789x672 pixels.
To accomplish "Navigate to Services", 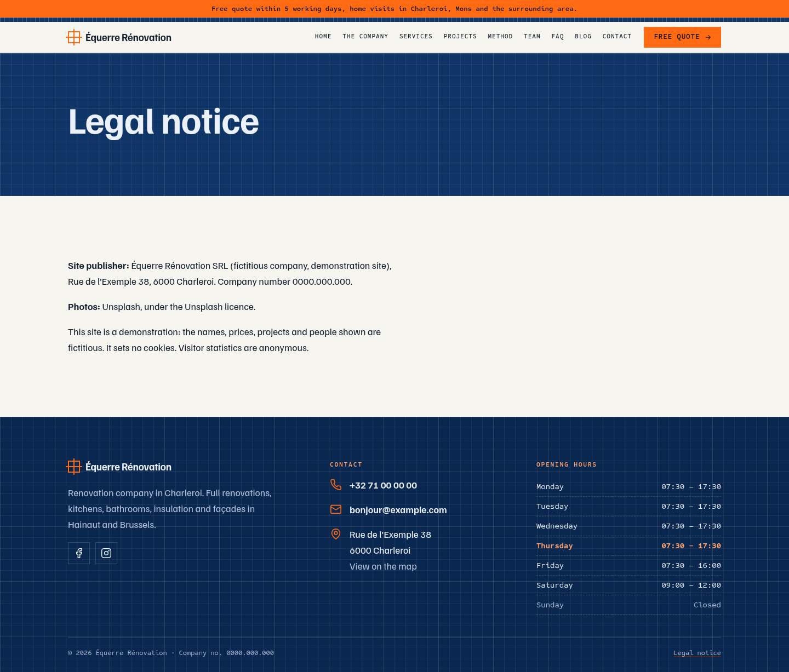I will tap(416, 37).
